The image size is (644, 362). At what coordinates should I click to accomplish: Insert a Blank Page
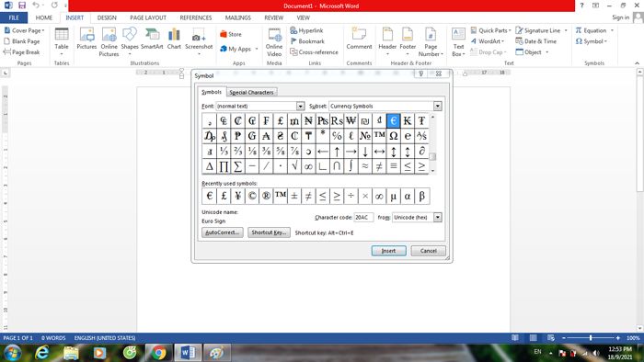pyautogui.click(x=22, y=41)
